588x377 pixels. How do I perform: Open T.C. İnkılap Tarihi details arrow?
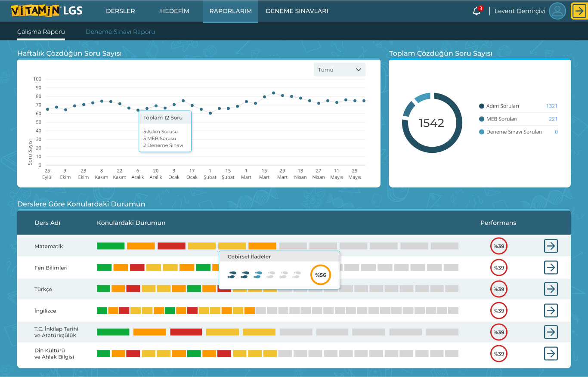tap(551, 332)
